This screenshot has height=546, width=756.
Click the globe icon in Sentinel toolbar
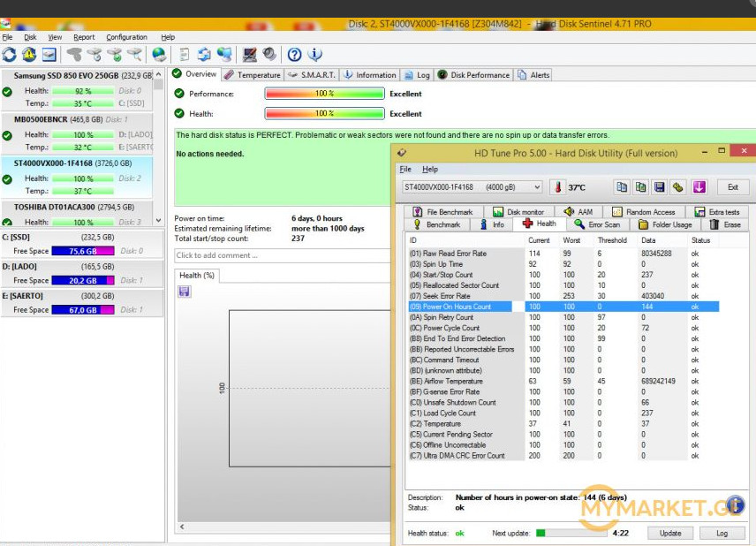tap(159, 55)
